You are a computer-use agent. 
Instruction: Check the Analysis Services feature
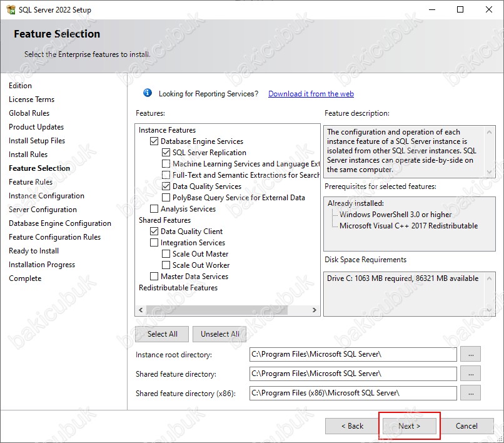[154, 209]
